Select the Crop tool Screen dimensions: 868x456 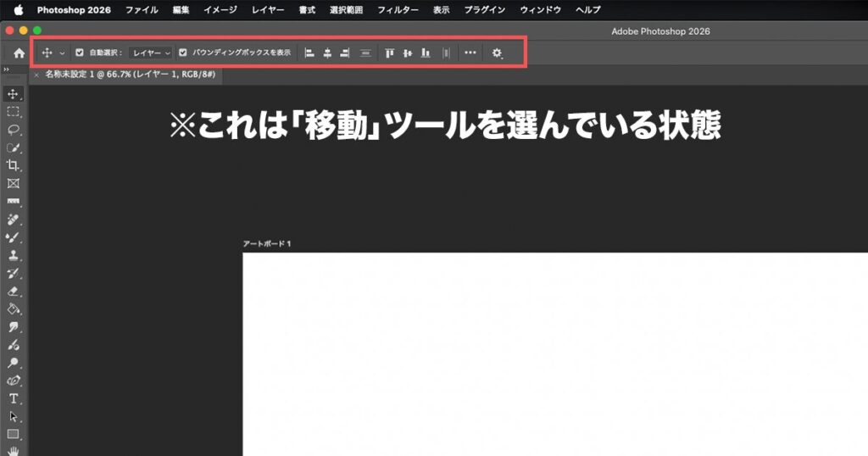click(x=14, y=165)
